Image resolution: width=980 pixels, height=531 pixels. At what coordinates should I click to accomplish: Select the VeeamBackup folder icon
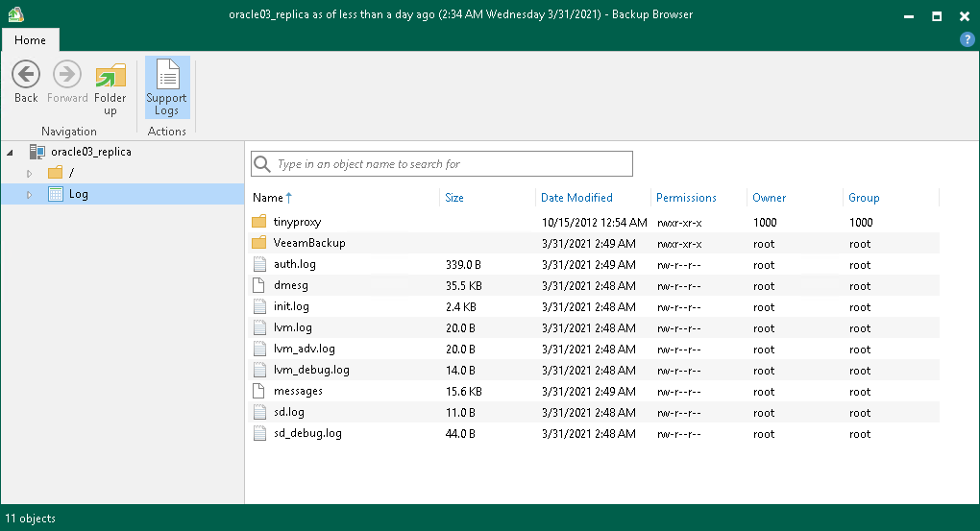coord(258,243)
